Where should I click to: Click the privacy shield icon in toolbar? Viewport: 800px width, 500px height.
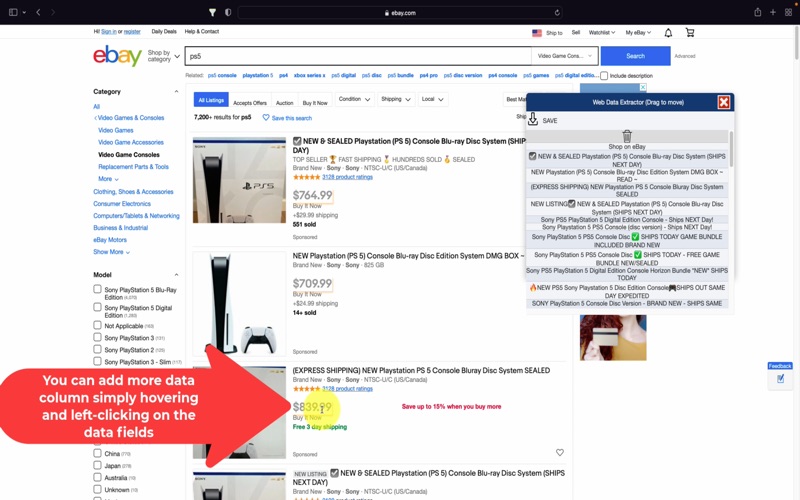pyautogui.click(x=228, y=12)
